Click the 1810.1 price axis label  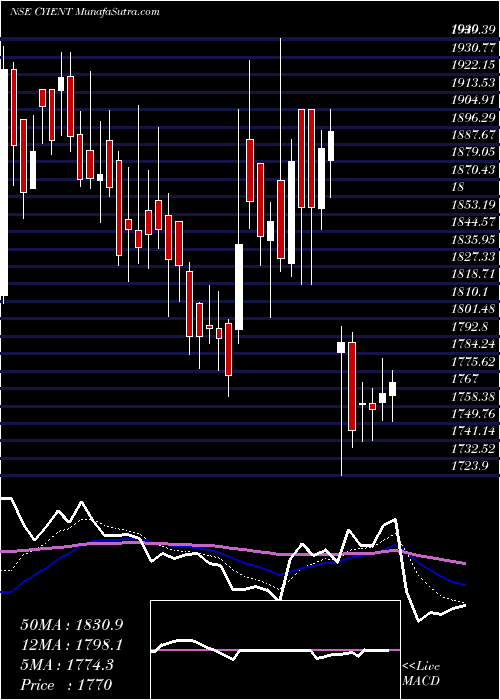pos(470,292)
